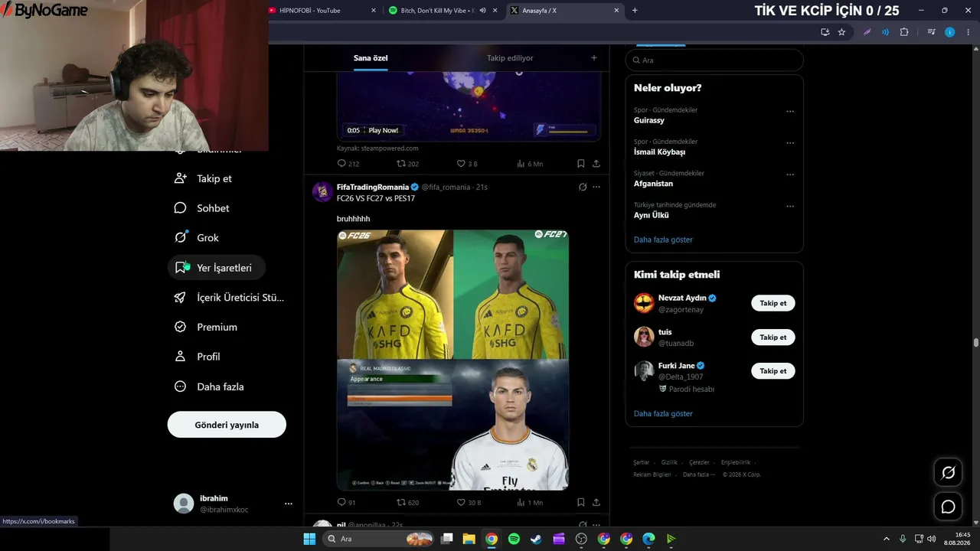This screenshot has height=551, width=980.
Task: Bookmark this page with the star icon
Action: 841,32
